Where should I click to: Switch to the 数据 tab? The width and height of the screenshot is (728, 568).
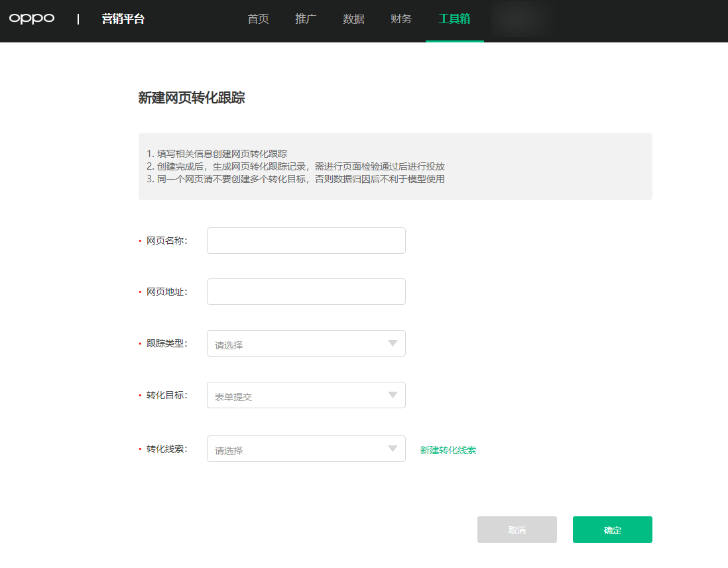coord(353,19)
